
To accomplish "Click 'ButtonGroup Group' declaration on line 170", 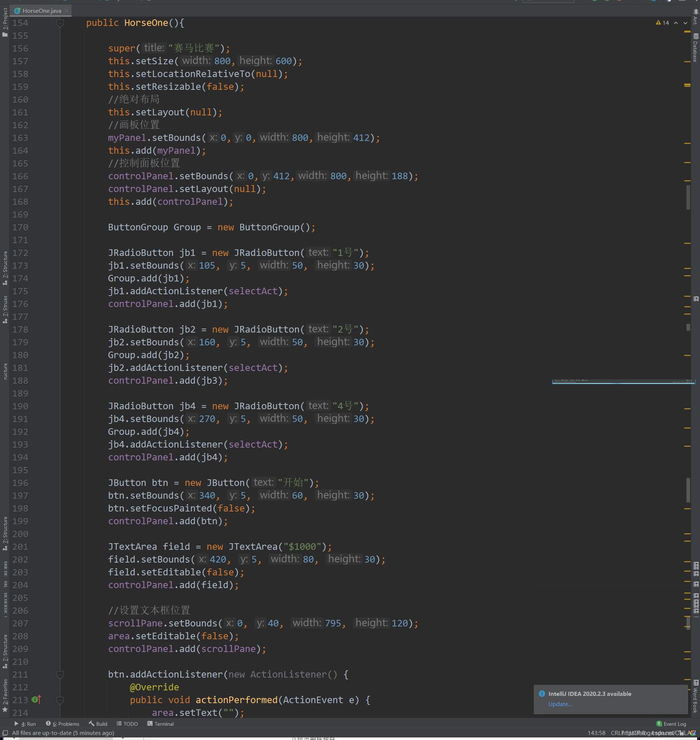I will pos(154,227).
